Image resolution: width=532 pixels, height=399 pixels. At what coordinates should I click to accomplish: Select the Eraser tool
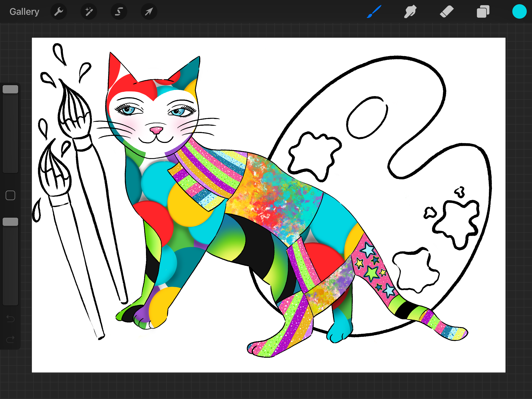(447, 12)
